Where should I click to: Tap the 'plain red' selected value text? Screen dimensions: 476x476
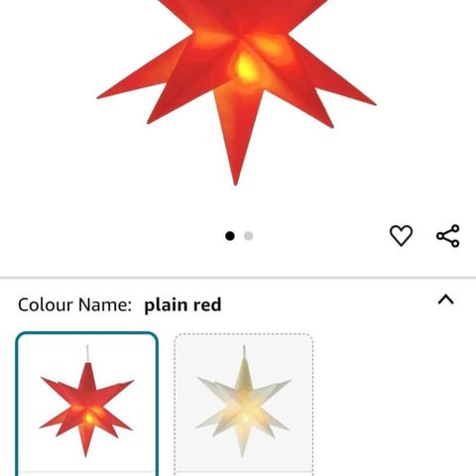pyautogui.click(x=182, y=304)
